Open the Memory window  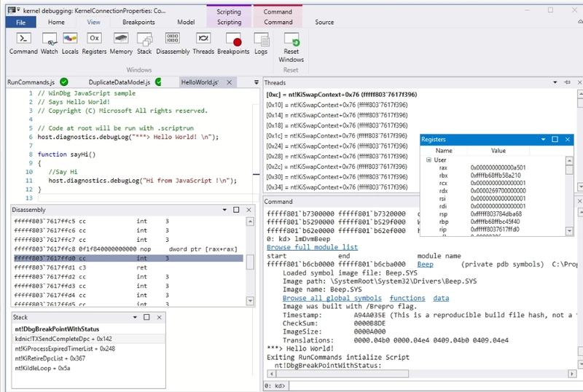coord(121,44)
